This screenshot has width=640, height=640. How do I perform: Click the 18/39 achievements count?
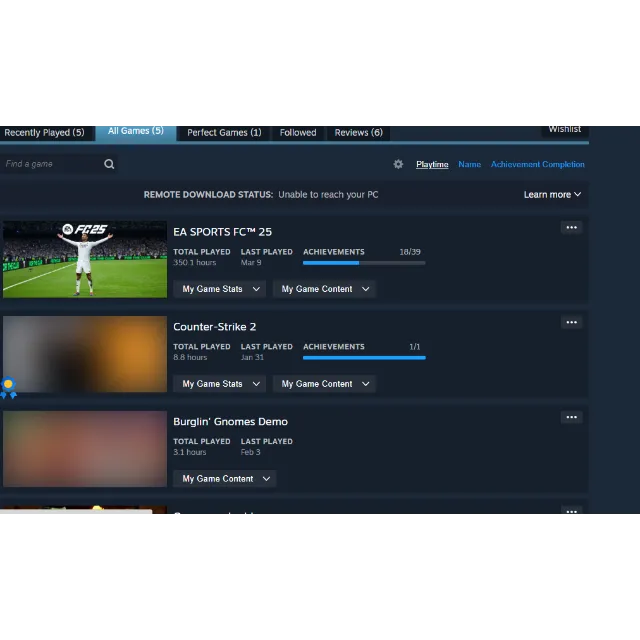tap(410, 252)
